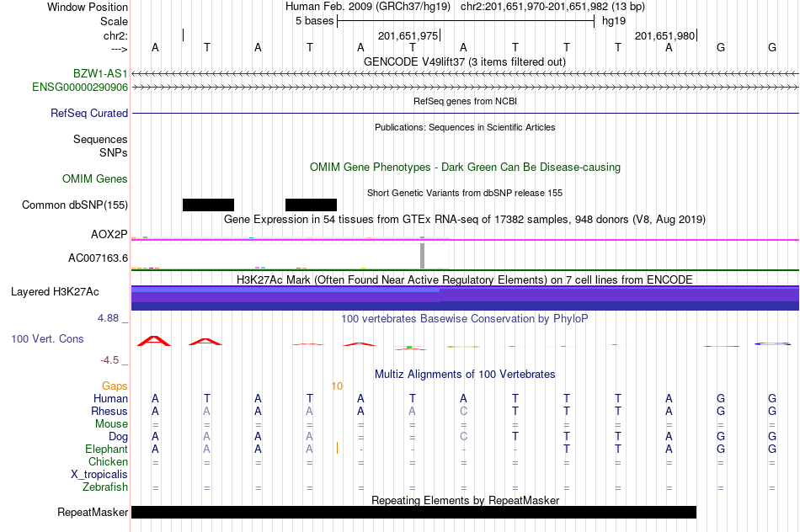Click the SNPs label in Publications track

pyautogui.click(x=114, y=153)
